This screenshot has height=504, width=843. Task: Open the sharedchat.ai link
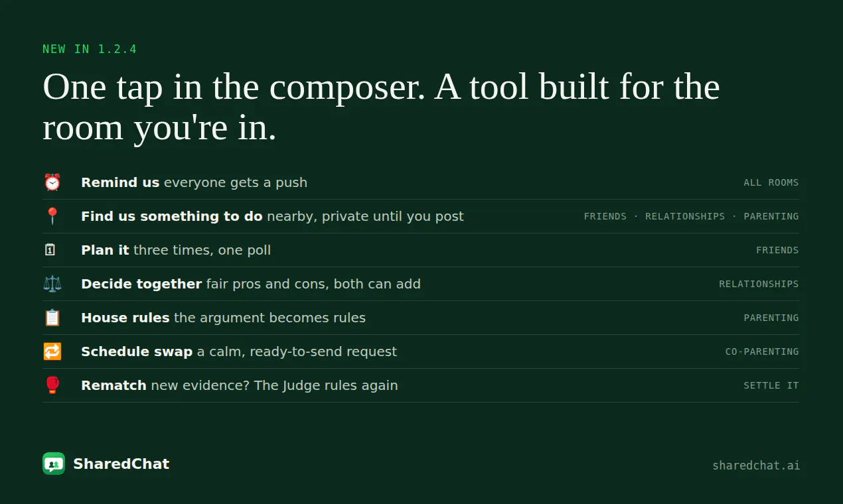756,466
